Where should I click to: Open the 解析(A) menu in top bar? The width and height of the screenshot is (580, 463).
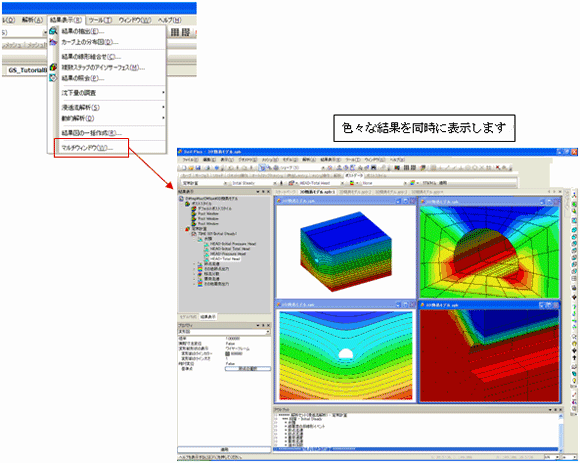(x=32, y=20)
